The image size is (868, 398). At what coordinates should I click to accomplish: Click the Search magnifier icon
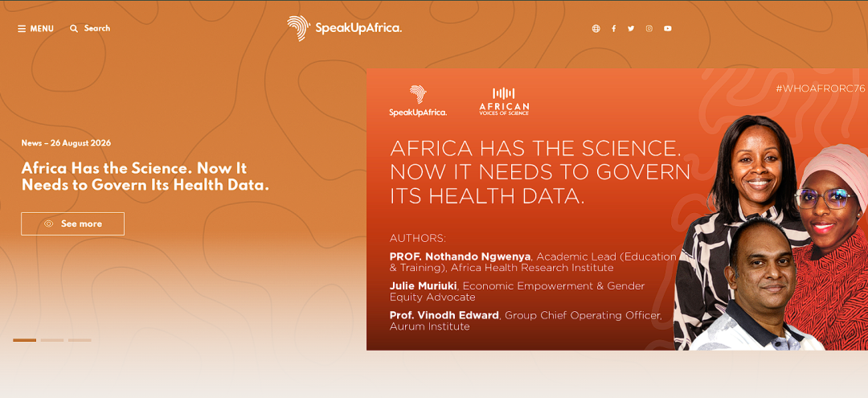pos(74,29)
